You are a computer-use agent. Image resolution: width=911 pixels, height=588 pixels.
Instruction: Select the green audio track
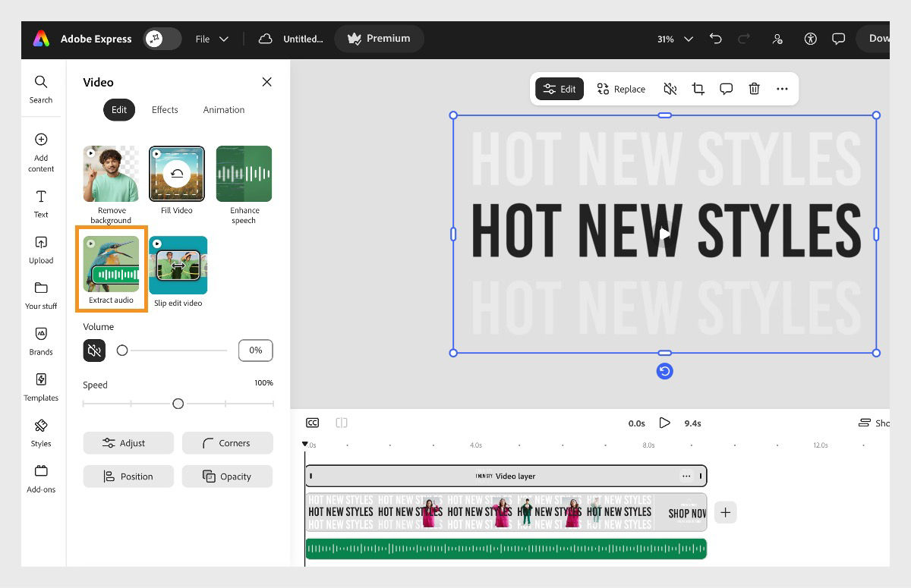click(x=506, y=549)
